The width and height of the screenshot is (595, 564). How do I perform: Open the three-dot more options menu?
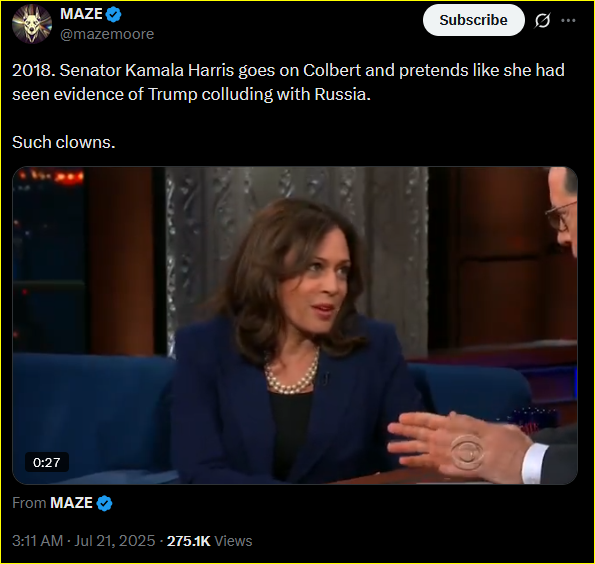568,20
